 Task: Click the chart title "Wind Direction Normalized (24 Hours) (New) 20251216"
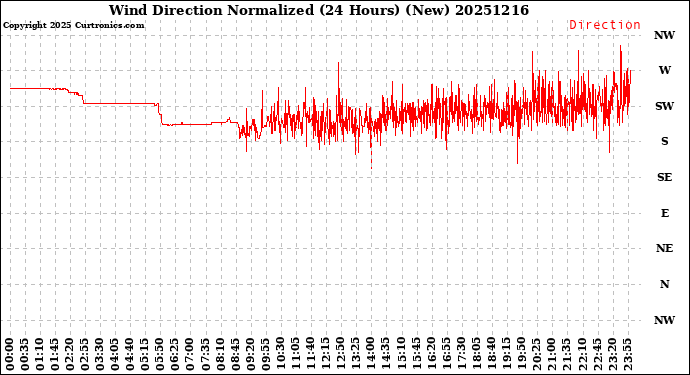click(319, 10)
